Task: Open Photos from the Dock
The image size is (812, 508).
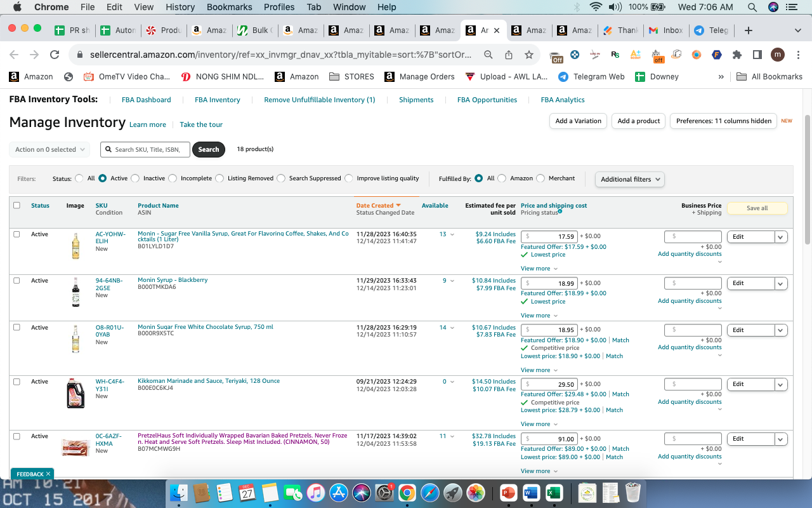Action: (476, 492)
